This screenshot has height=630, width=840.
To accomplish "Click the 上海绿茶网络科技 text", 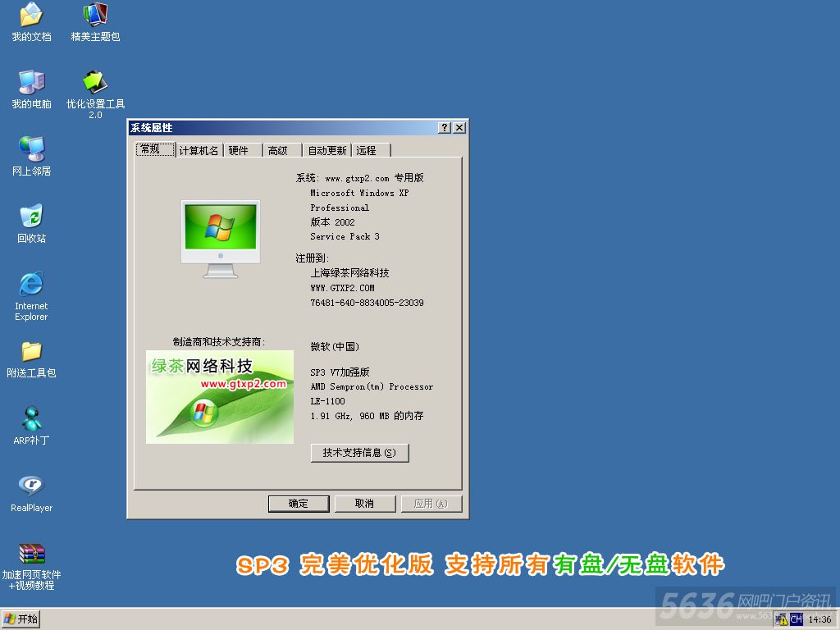I will 349,272.
